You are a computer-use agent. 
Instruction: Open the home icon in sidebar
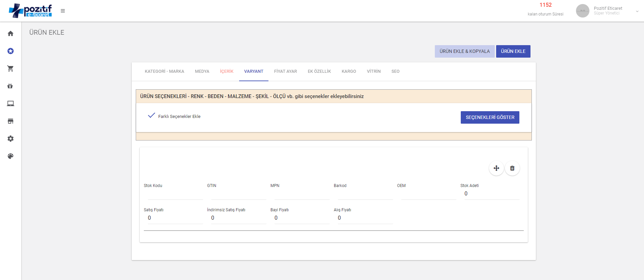click(10, 33)
